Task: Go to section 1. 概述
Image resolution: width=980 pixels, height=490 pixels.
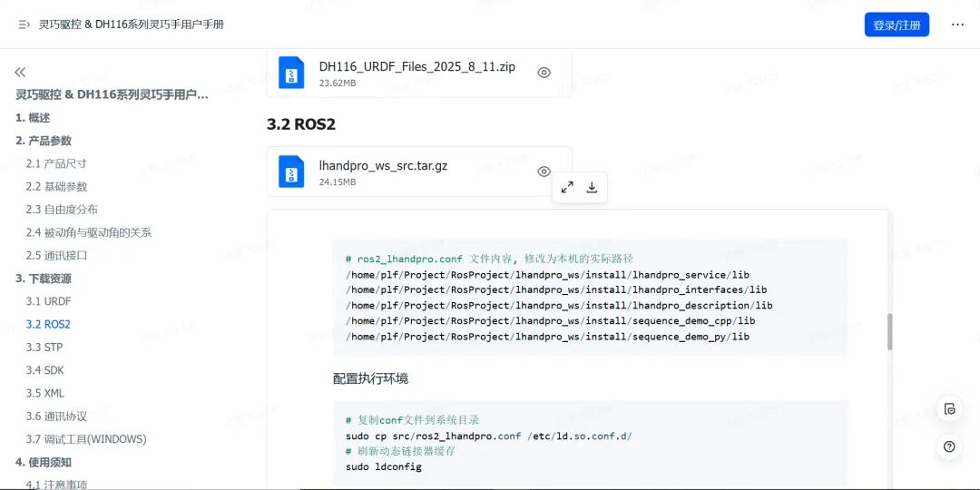Action: point(33,117)
